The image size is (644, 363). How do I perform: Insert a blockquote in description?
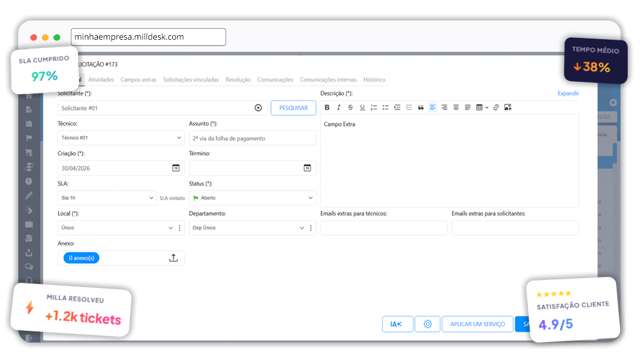pos(420,108)
